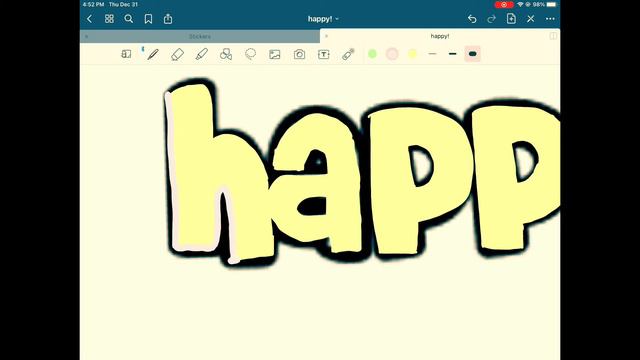This screenshot has height=360, width=640.
Task: Open the three-dot more options menu
Action: (550, 19)
